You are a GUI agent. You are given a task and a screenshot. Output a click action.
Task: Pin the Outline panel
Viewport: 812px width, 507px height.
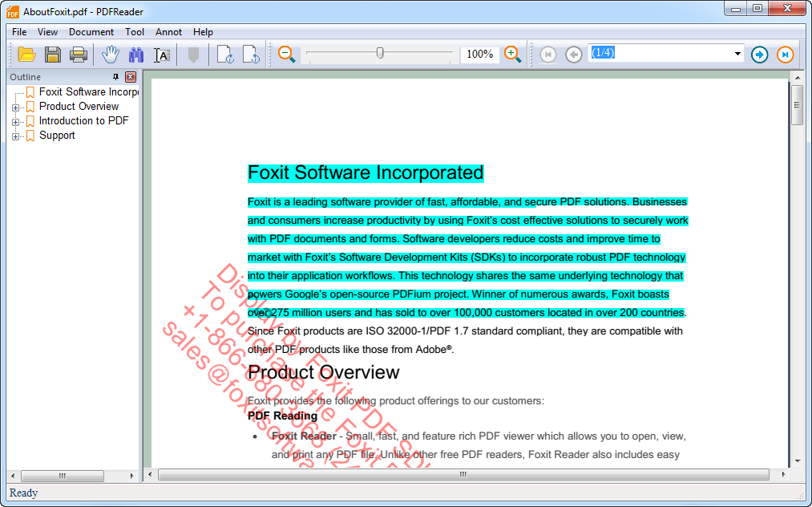click(116, 77)
